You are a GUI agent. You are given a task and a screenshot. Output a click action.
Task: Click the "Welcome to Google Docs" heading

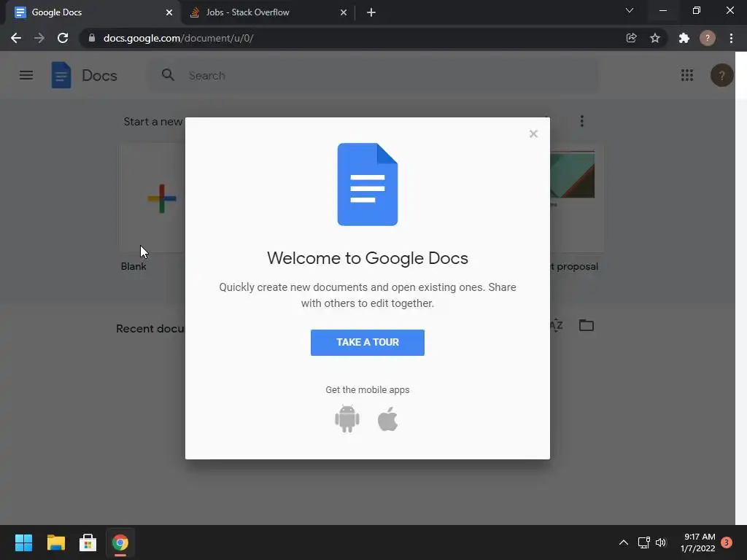tap(368, 258)
